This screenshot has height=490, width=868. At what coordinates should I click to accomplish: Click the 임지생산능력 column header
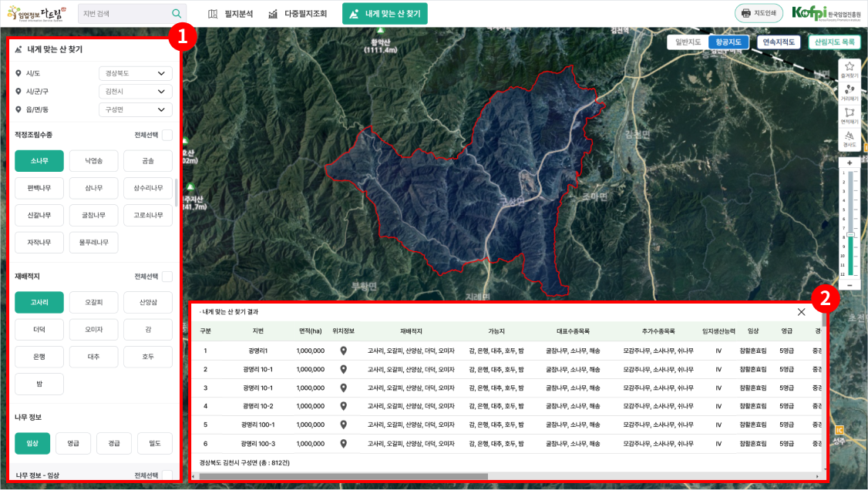pyautogui.click(x=718, y=331)
